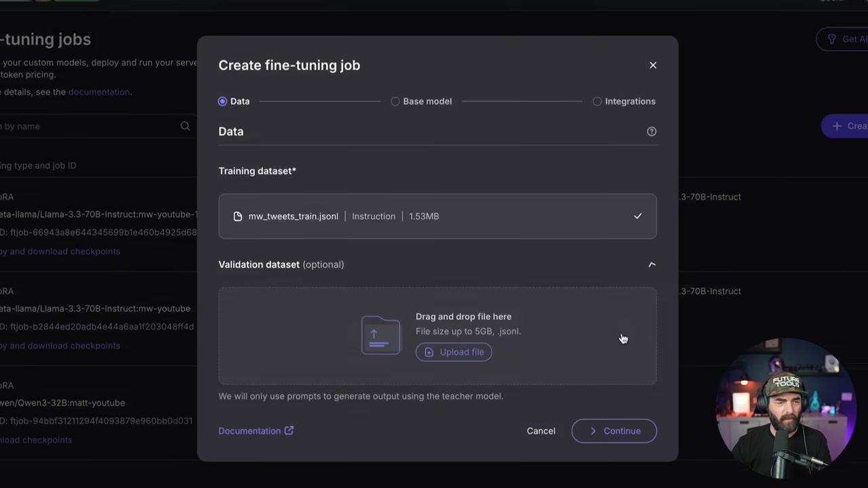Image resolution: width=868 pixels, height=488 pixels.
Task: Open the Documentation link in dialog
Action: pyautogui.click(x=250, y=431)
